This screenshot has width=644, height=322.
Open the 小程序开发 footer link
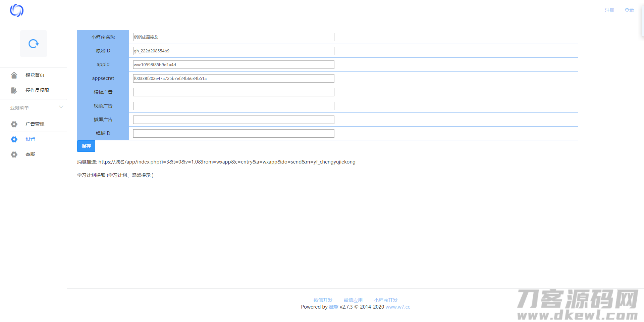click(x=386, y=300)
